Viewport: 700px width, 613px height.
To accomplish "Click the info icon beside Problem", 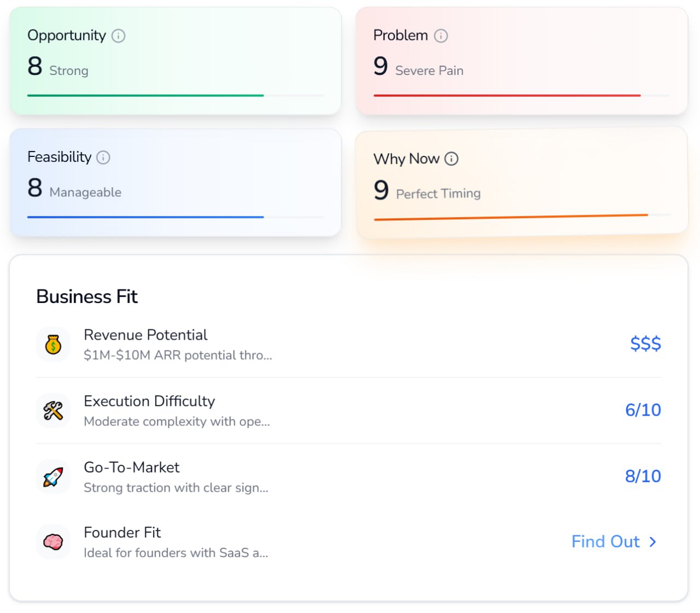I will click(x=441, y=36).
